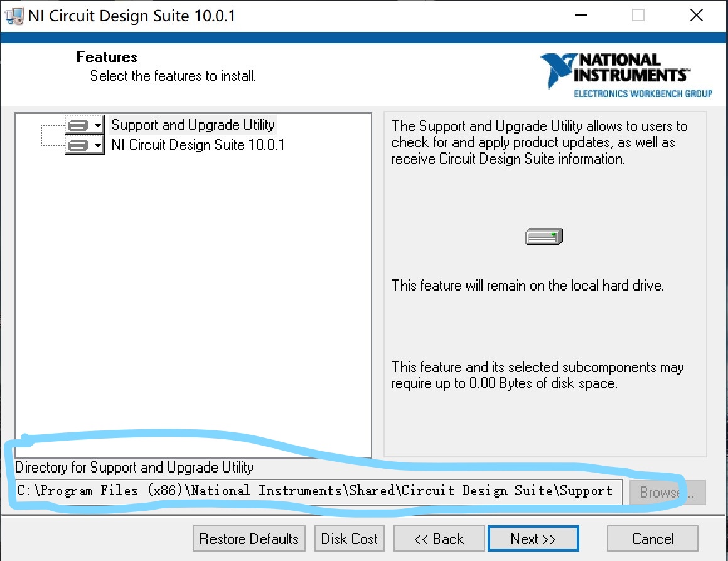This screenshot has width=728, height=561.
Task: Go back with the << Back button
Action: pyautogui.click(x=439, y=538)
